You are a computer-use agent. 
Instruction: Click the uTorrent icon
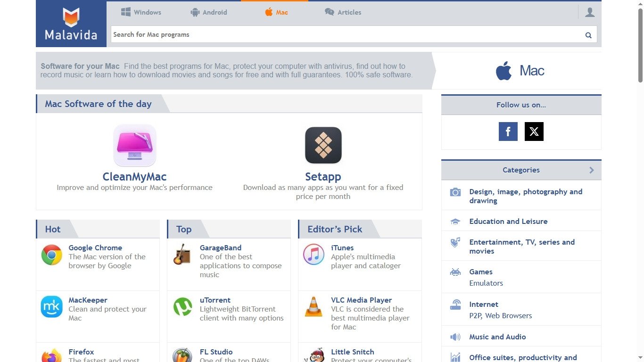[182, 307]
